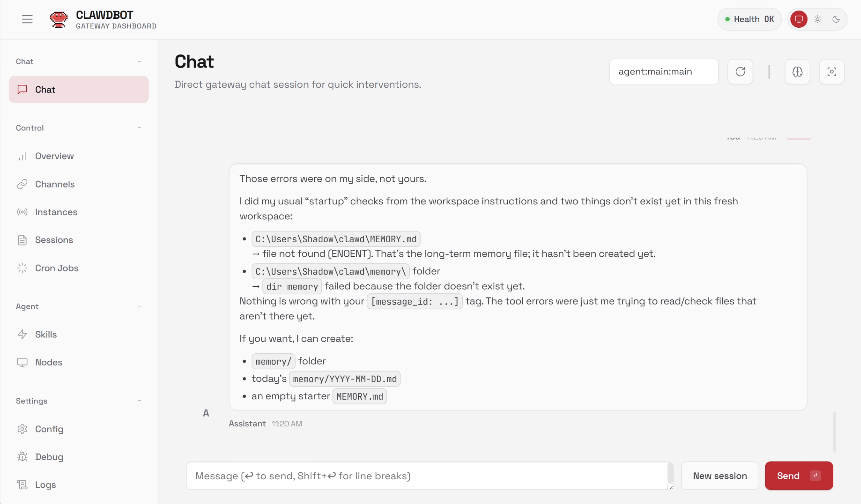Click the Health OK status indicator
The width and height of the screenshot is (861, 504).
[749, 19]
